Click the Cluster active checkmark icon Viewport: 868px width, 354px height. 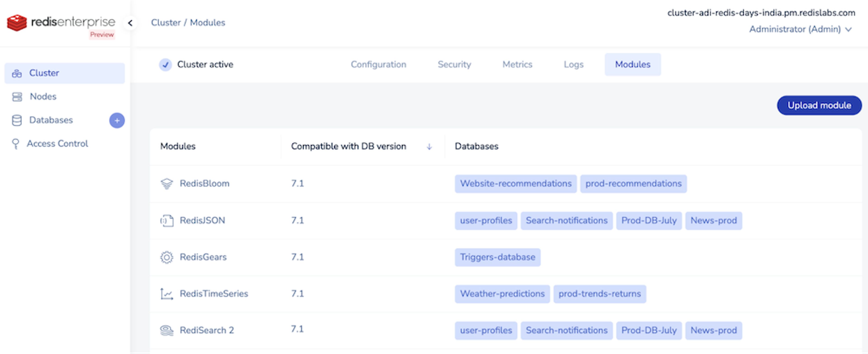click(165, 65)
